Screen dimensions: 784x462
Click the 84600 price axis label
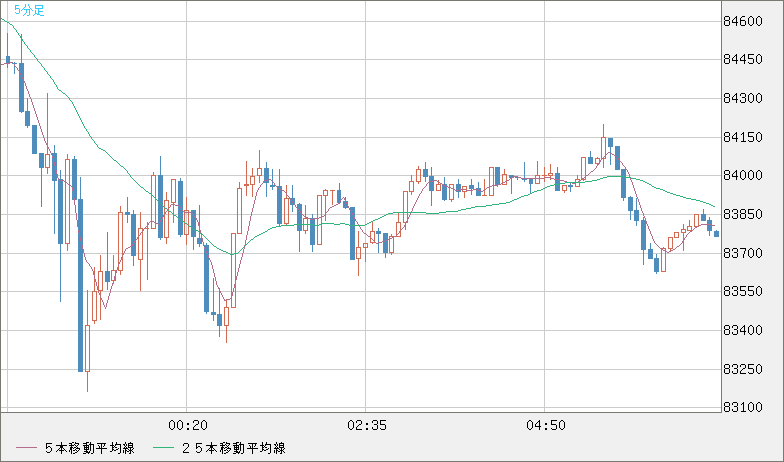coord(743,21)
